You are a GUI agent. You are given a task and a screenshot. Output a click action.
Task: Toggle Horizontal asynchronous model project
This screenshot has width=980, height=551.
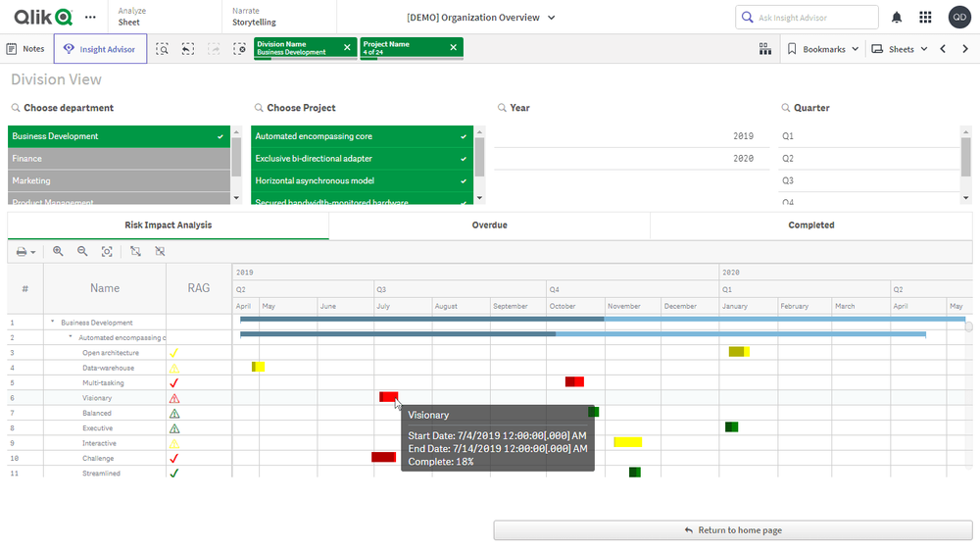coord(361,180)
